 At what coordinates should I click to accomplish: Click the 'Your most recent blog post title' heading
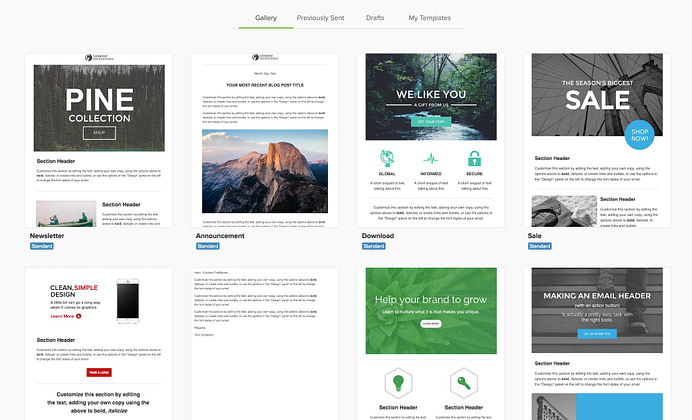tap(265, 85)
